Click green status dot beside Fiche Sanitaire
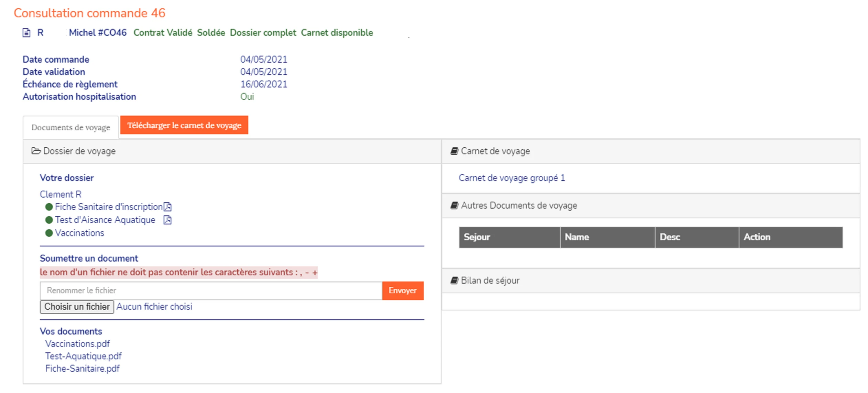 point(49,207)
